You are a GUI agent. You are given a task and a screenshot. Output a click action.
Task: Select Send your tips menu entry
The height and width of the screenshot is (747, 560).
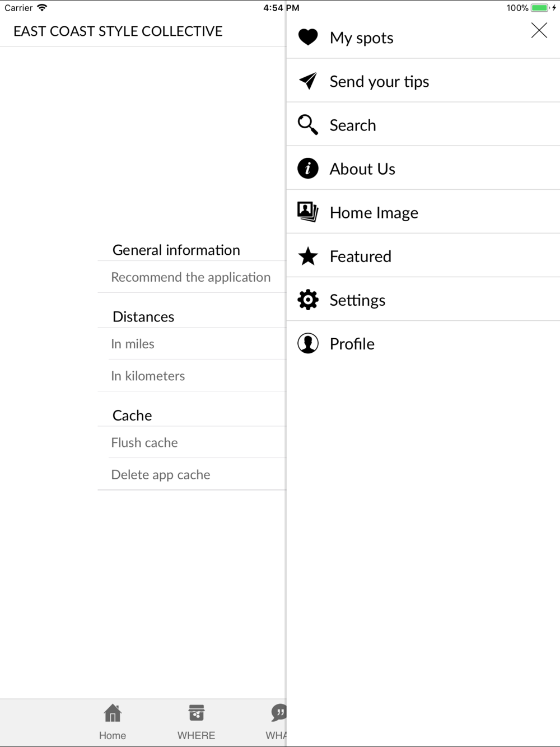[423, 81]
